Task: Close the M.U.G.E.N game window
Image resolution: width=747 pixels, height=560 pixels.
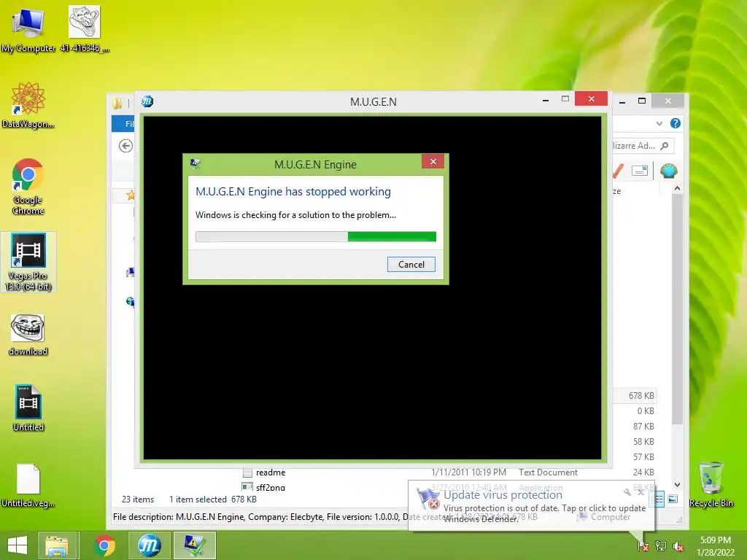Action: point(591,98)
